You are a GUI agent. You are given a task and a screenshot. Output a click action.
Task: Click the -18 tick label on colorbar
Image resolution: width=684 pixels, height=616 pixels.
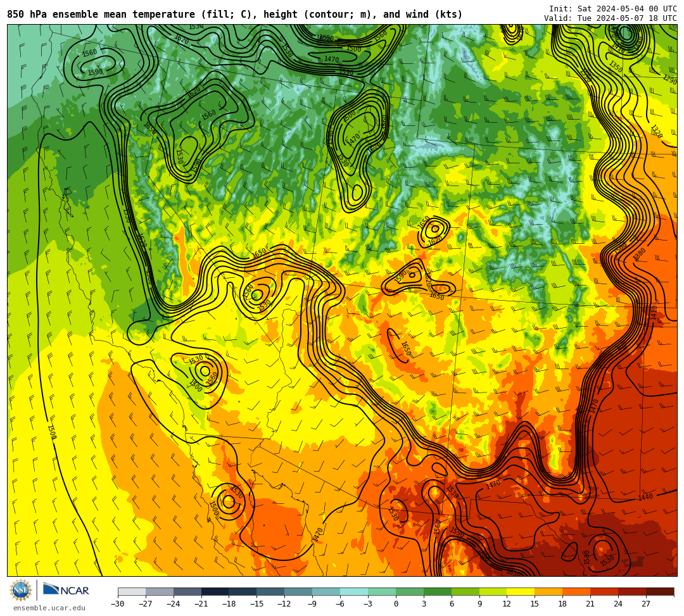(229, 604)
